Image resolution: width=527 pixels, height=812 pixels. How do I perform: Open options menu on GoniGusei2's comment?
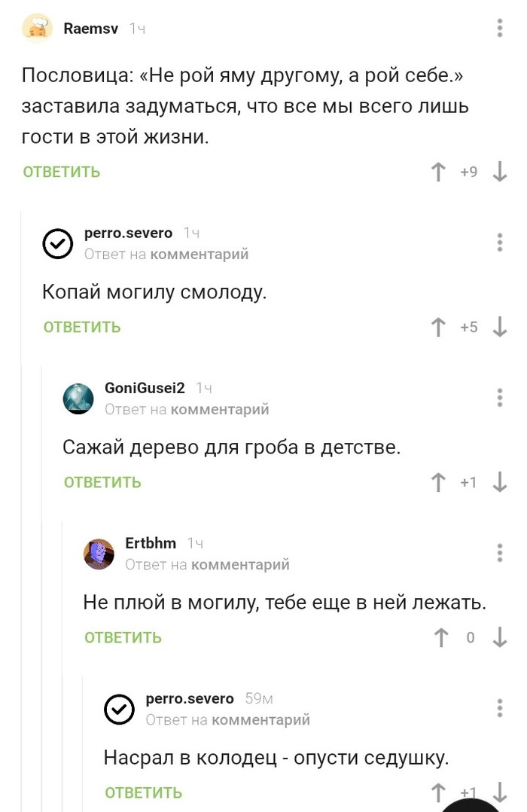point(500,398)
